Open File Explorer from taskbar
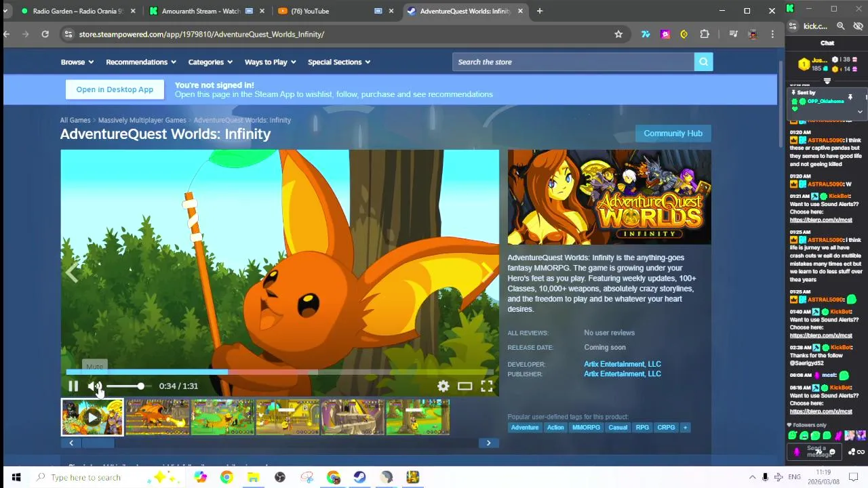The height and width of the screenshot is (488, 868). [253, 477]
